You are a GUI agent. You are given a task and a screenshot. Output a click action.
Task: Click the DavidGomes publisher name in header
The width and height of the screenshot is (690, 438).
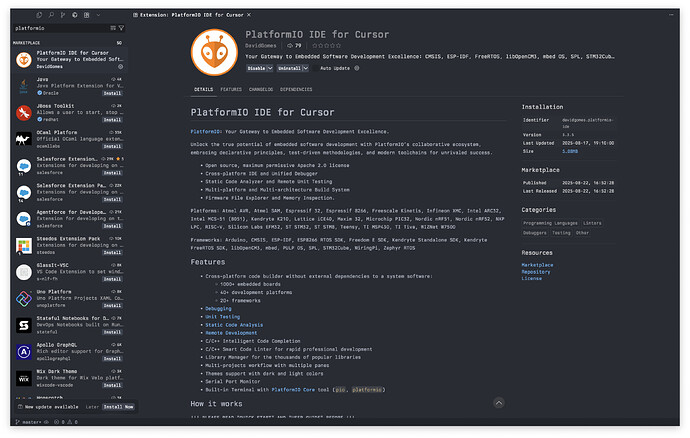[x=261, y=45]
